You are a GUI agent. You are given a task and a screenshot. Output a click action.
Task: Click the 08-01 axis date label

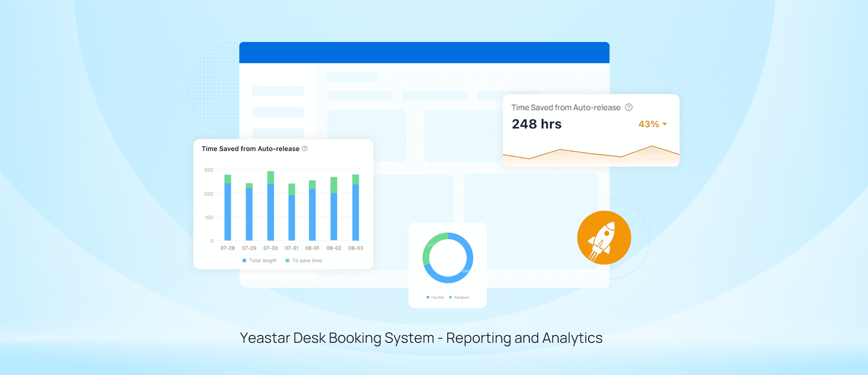tap(312, 248)
